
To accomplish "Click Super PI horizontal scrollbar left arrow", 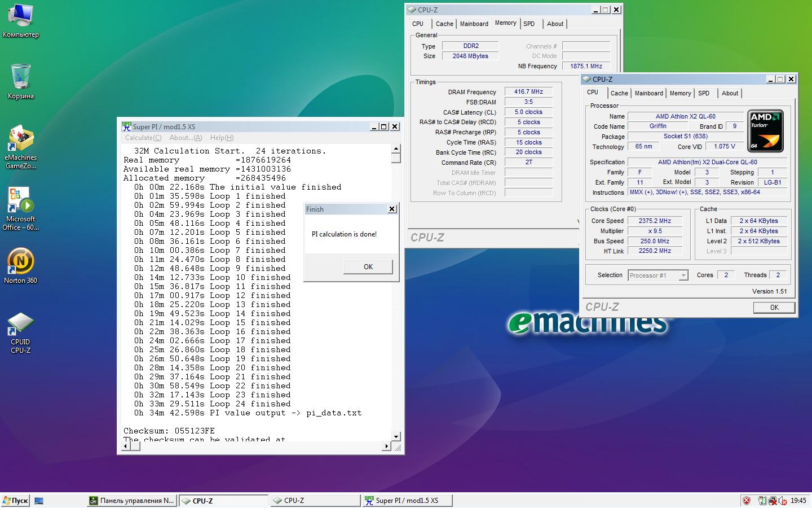I will click(126, 446).
